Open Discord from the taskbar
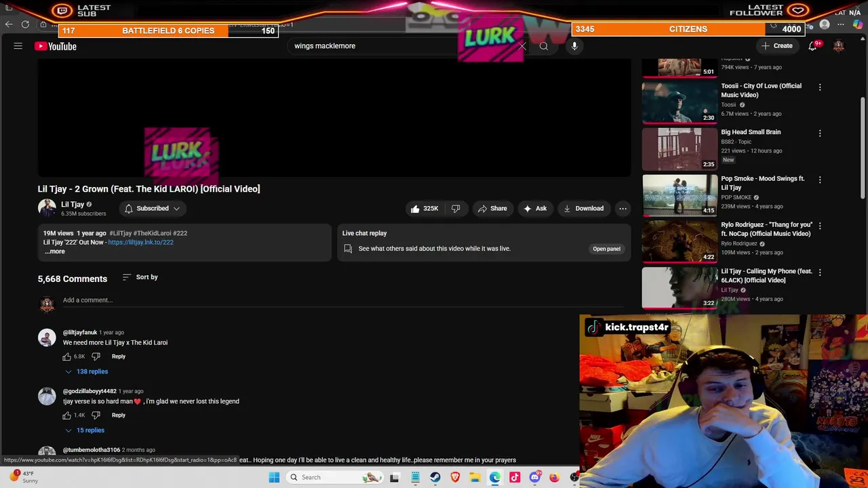 click(534, 477)
